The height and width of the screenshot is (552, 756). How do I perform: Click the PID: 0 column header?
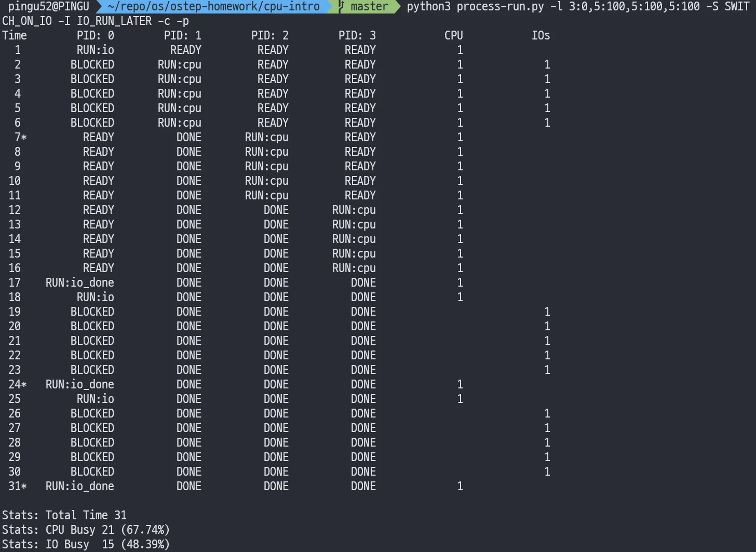[96, 35]
